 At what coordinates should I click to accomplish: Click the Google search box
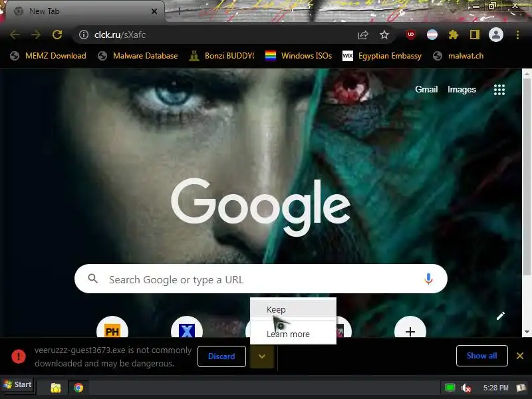[x=261, y=279]
